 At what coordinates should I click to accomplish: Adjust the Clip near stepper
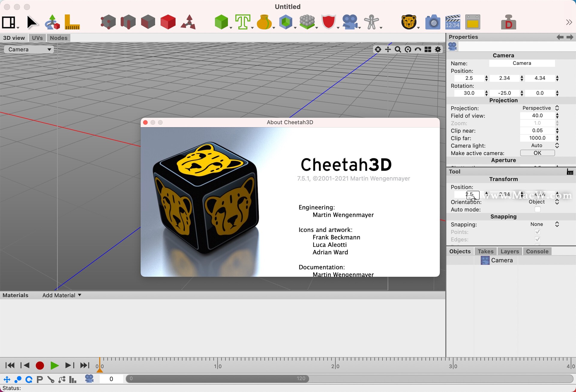557,130
